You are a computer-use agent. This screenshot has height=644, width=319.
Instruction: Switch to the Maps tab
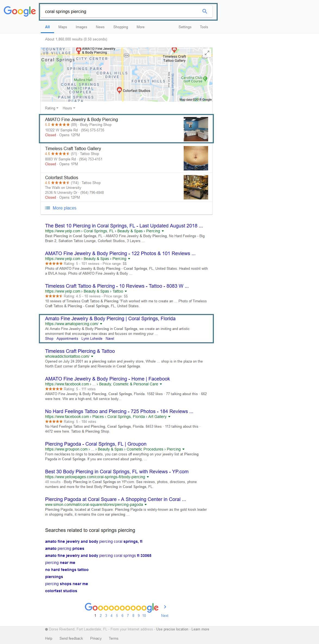click(62, 27)
